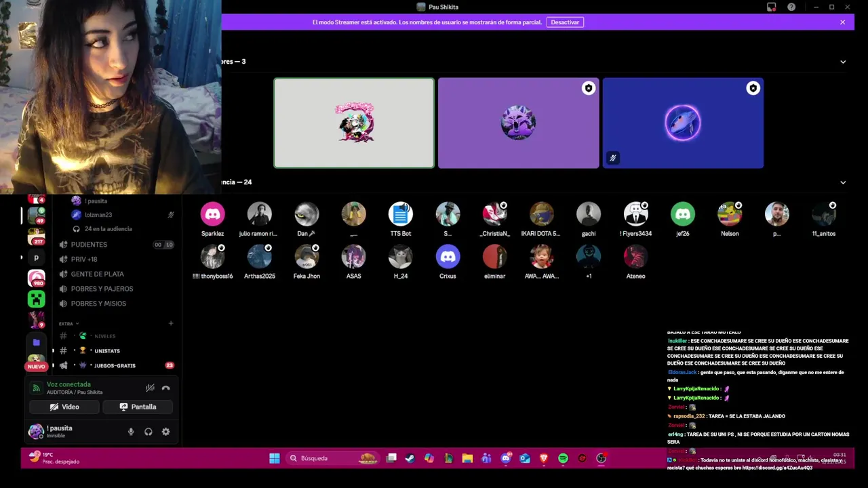This screenshot has width=868, height=488.
Task: Collapse the EXTRA channel category
Action: [68, 324]
